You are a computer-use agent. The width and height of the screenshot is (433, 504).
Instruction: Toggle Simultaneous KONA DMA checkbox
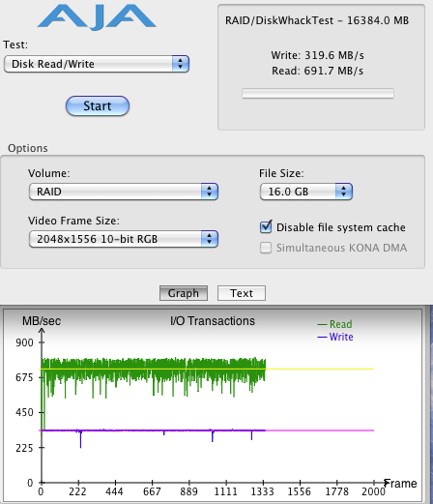pyautogui.click(x=266, y=248)
